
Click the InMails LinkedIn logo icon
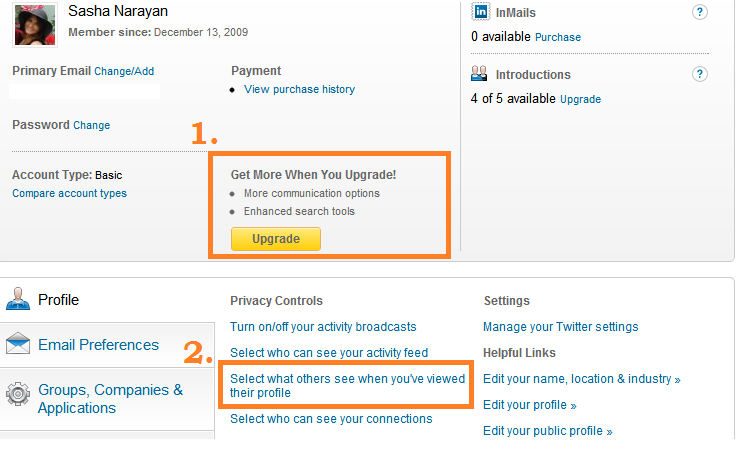481,11
